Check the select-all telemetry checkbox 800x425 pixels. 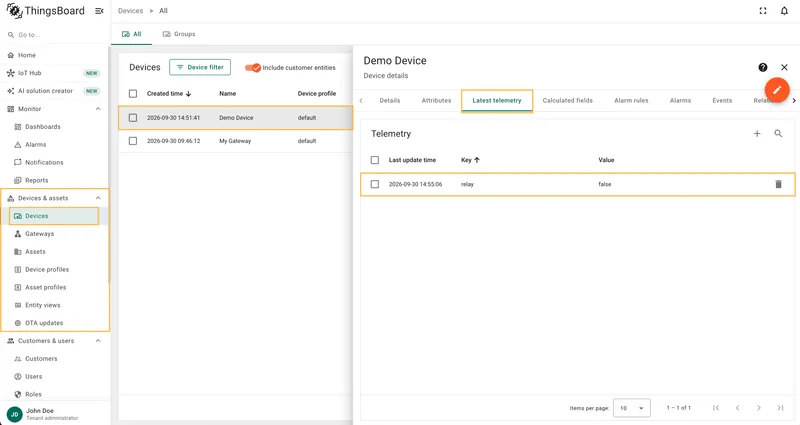[374, 160]
